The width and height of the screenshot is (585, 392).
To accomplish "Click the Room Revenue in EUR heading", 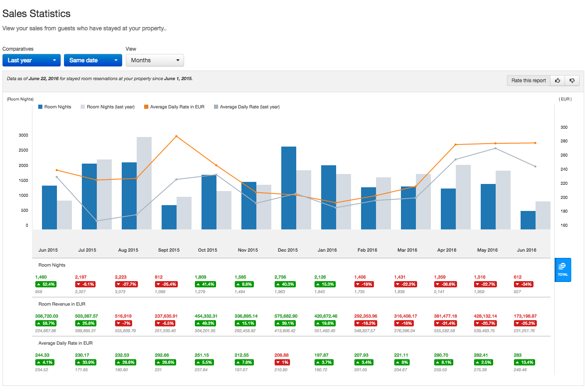I will click(62, 304).
